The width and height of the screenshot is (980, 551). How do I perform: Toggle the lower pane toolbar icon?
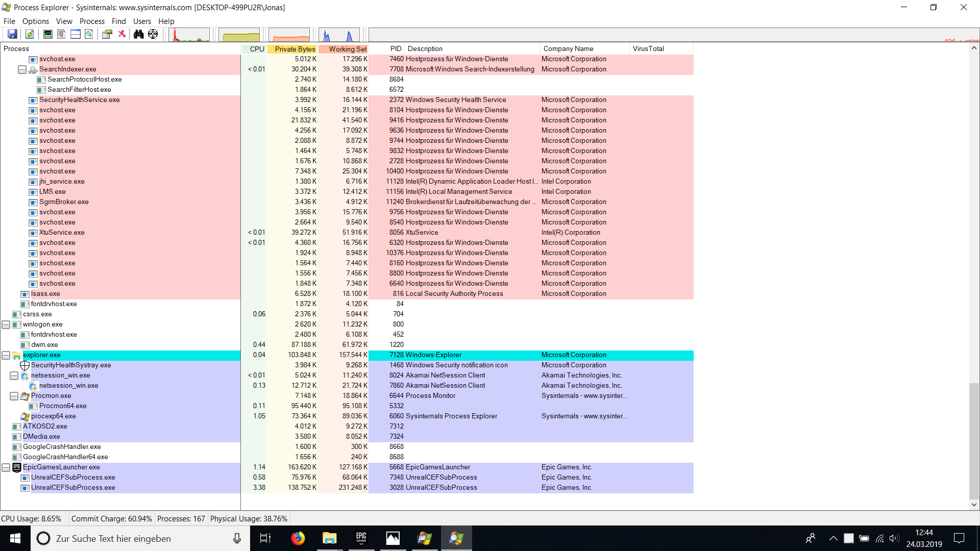click(75, 34)
